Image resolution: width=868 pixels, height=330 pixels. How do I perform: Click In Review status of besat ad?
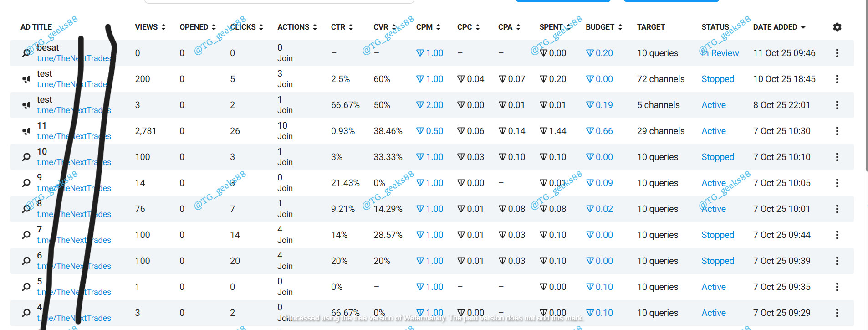pos(721,53)
